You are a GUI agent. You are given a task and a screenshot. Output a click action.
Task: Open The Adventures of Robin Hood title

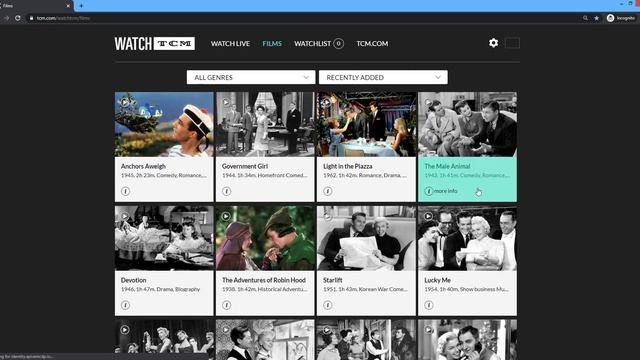[x=264, y=280]
